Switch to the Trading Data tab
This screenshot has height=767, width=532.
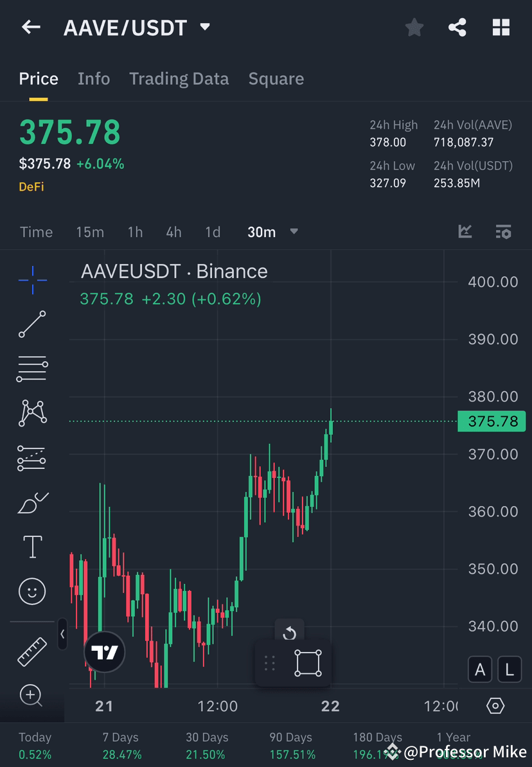(x=179, y=78)
